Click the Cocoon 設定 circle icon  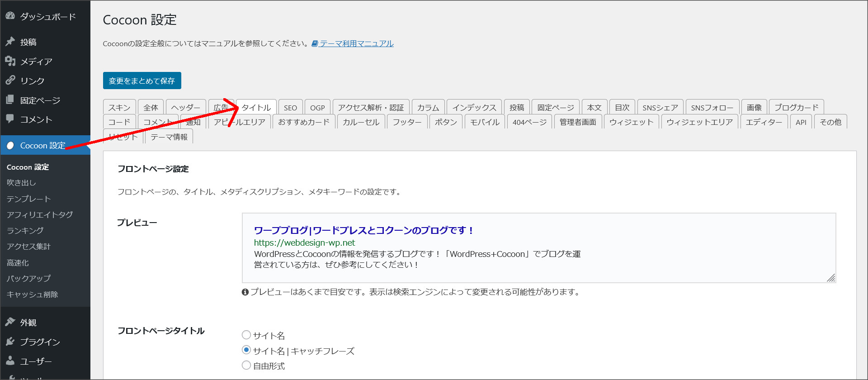coord(10,146)
